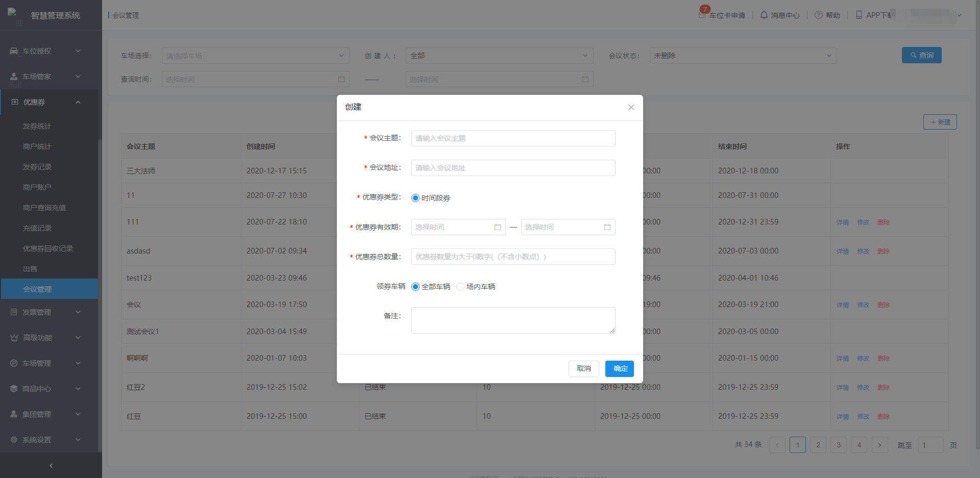Click the calendar icon in the end 优惠券有效期 field

point(607,227)
